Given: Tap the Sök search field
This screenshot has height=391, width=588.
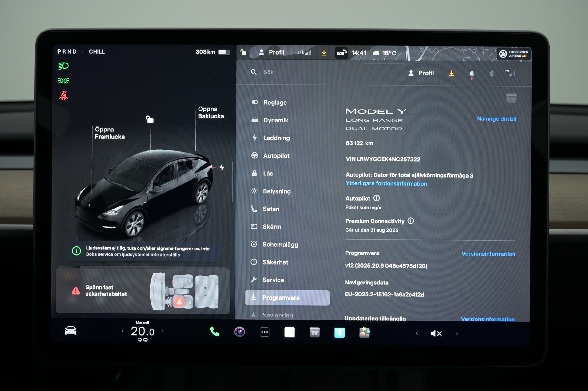Looking at the screenshot, I should (x=268, y=72).
